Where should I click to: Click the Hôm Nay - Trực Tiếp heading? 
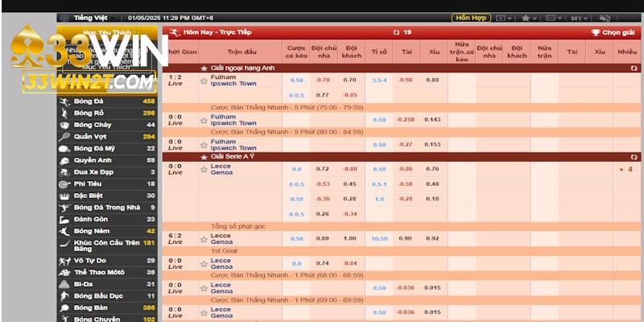coord(217,32)
